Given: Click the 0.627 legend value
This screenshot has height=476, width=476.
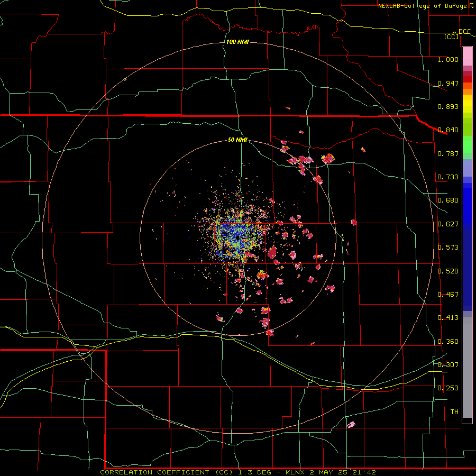Looking at the screenshot, I should tap(448, 224).
